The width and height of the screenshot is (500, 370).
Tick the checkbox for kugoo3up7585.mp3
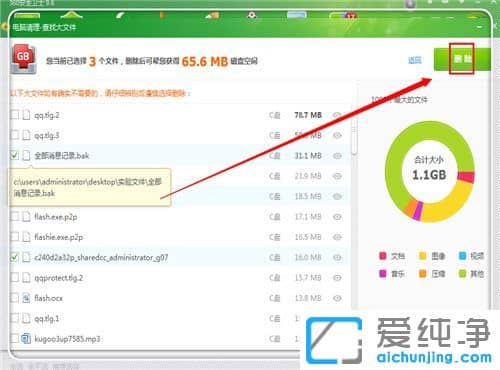tap(14, 339)
